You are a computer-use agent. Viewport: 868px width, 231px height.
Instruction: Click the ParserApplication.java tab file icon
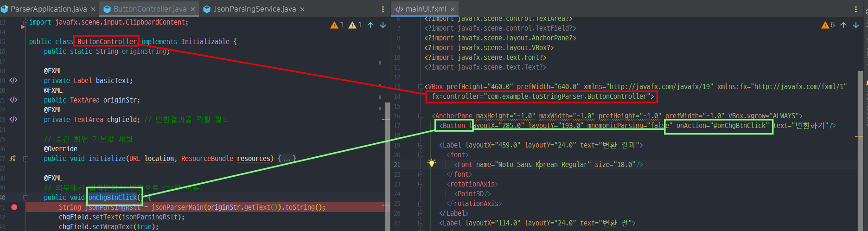(x=4, y=9)
